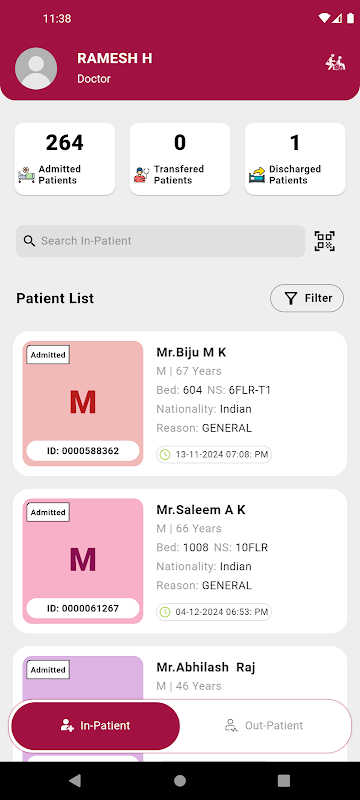
Task: Tap Ramesh H profile avatar
Action: (x=36, y=68)
